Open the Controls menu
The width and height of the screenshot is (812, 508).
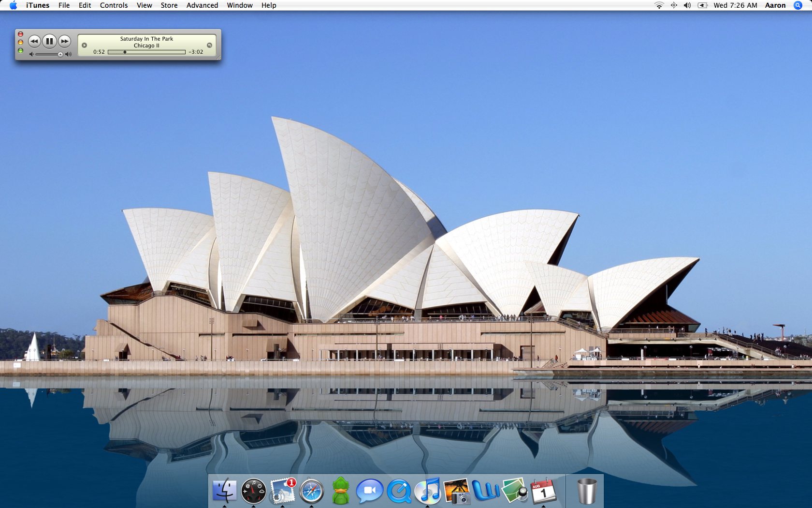coord(114,5)
